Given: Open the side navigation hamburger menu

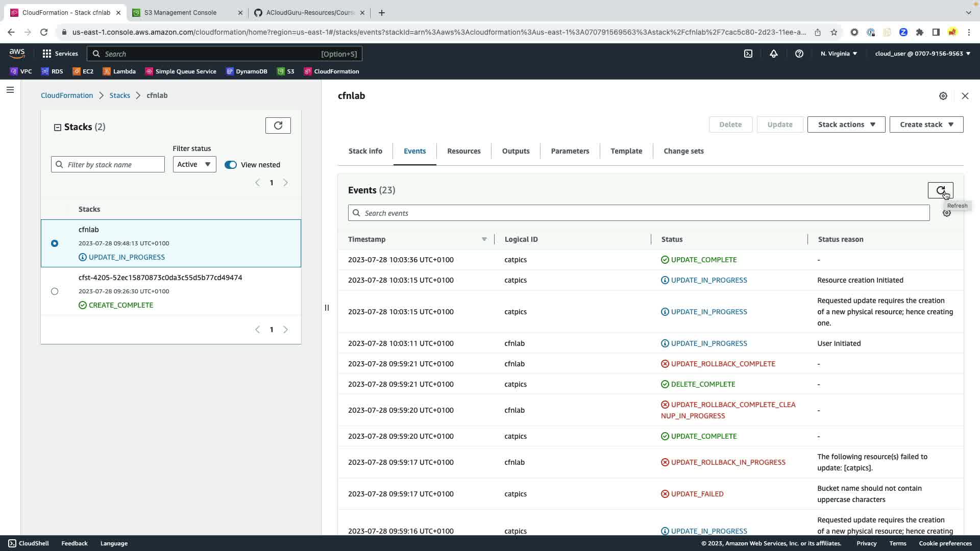Looking at the screenshot, I should 10,90.
